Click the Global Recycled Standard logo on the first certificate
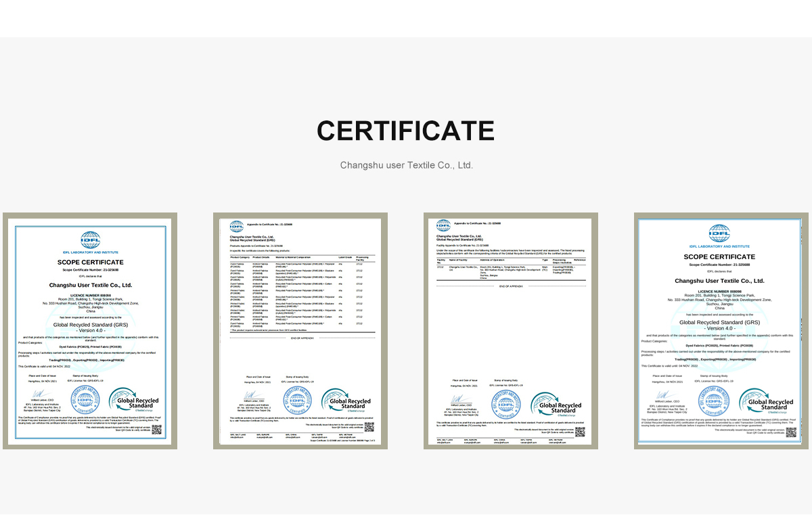 (x=134, y=401)
